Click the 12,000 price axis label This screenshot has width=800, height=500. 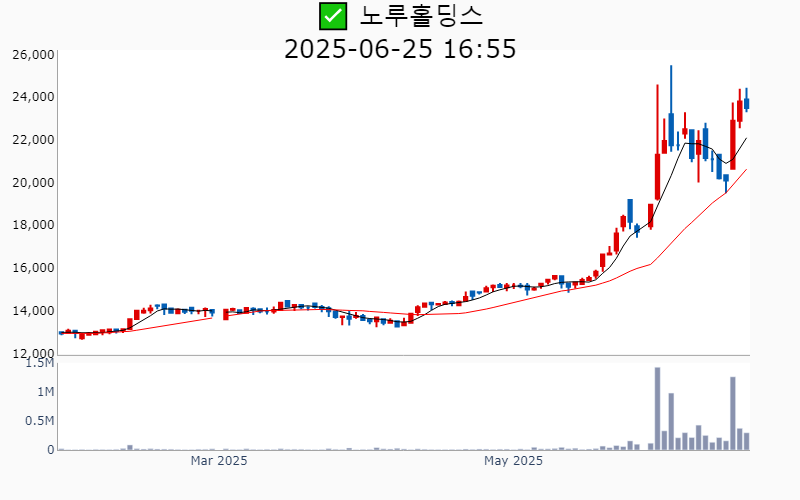pyautogui.click(x=33, y=353)
